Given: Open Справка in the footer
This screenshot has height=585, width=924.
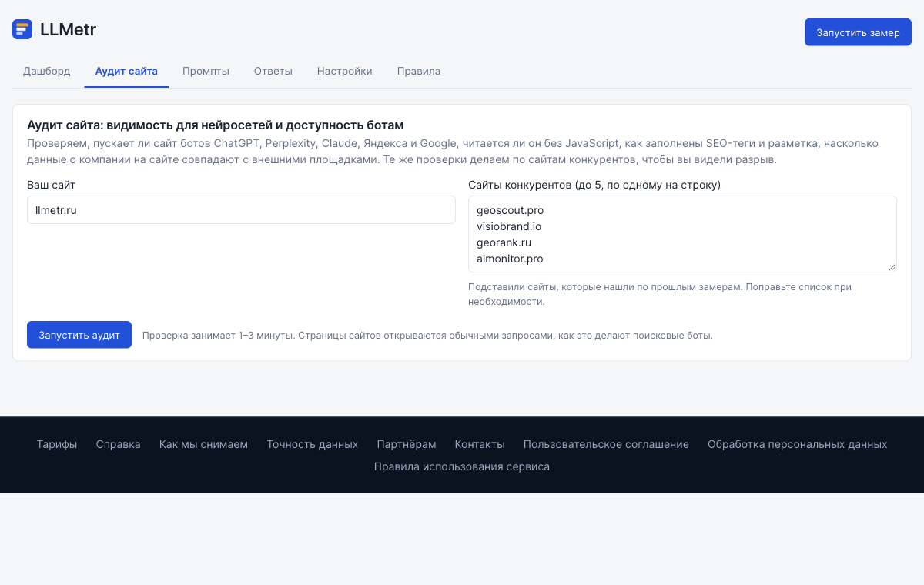Looking at the screenshot, I should tap(119, 444).
